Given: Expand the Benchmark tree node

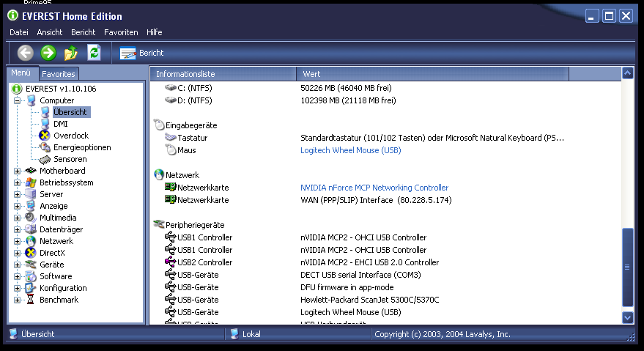Looking at the screenshot, I should coord(17,300).
